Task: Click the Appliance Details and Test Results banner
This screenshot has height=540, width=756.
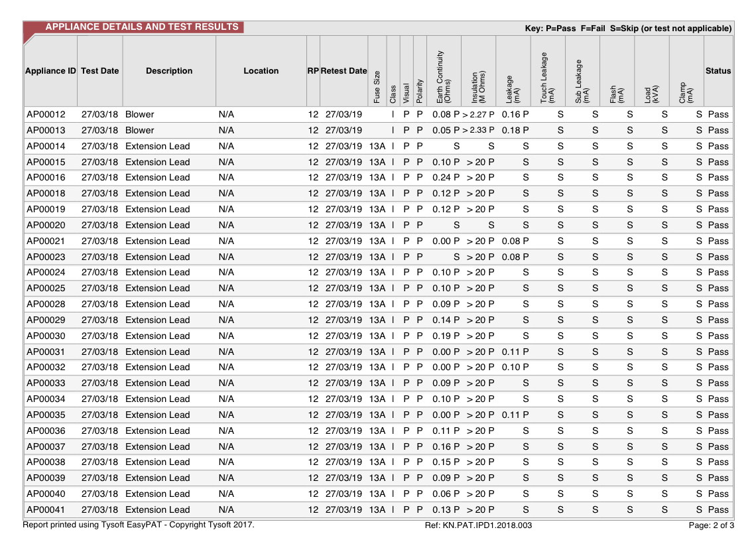Action: click(141, 27)
